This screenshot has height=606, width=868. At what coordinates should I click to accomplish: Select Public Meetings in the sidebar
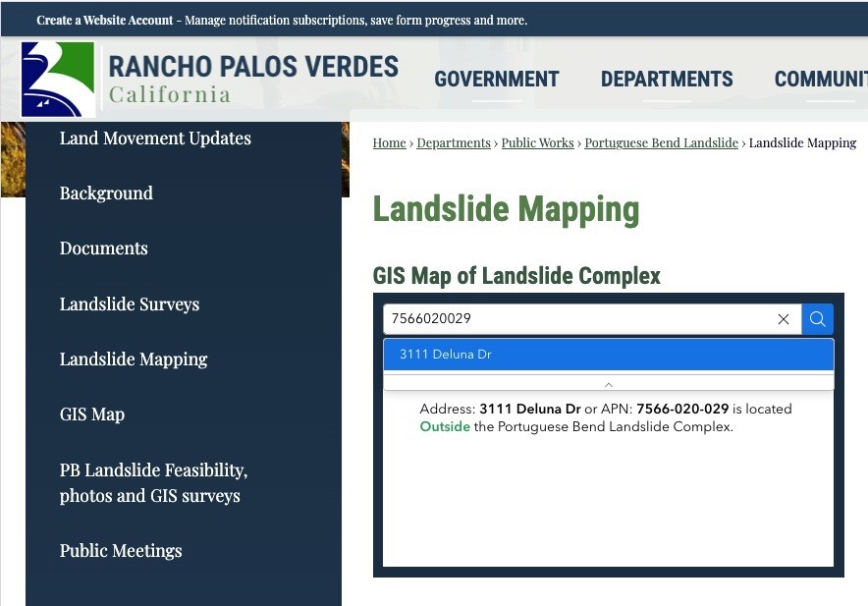[121, 551]
